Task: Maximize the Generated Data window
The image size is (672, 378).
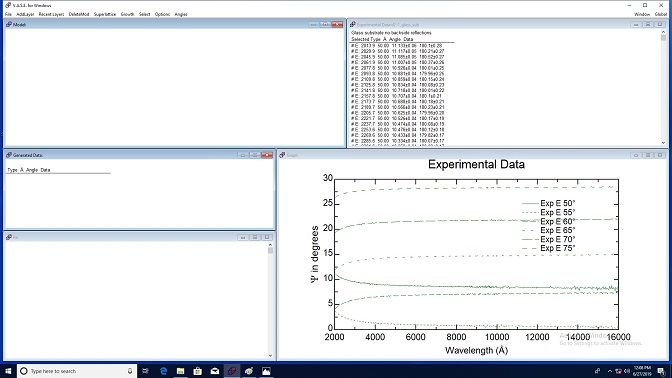Action: [x=255, y=155]
